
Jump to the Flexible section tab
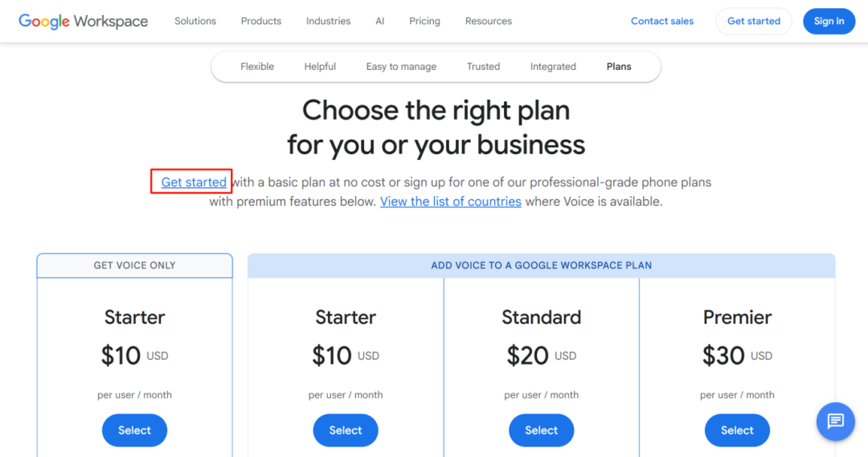pos(257,67)
